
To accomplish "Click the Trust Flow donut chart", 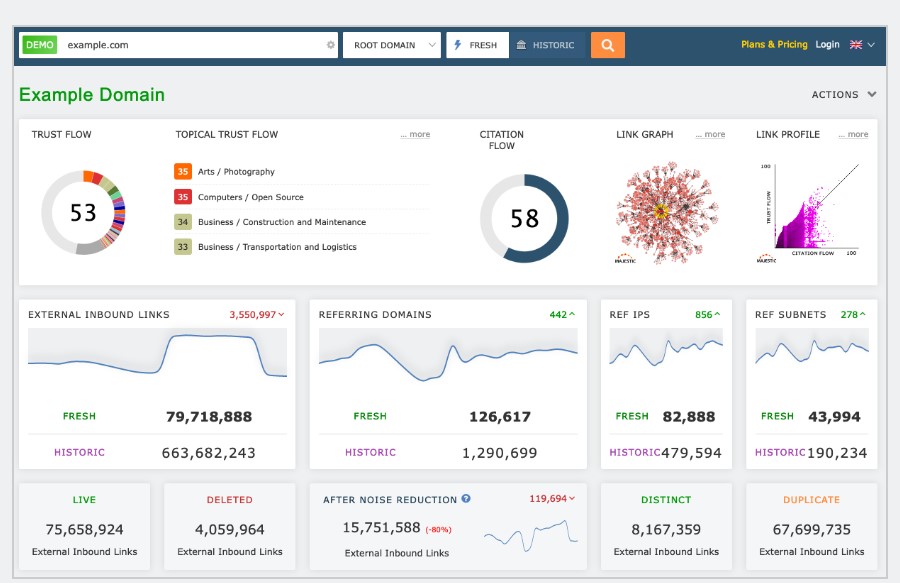I will (83, 212).
